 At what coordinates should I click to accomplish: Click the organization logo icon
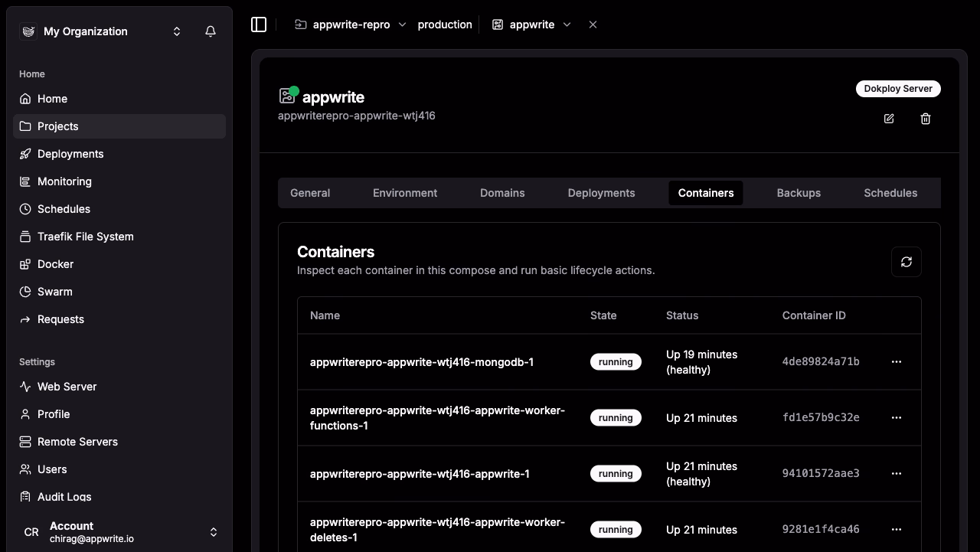click(x=28, y=31)
